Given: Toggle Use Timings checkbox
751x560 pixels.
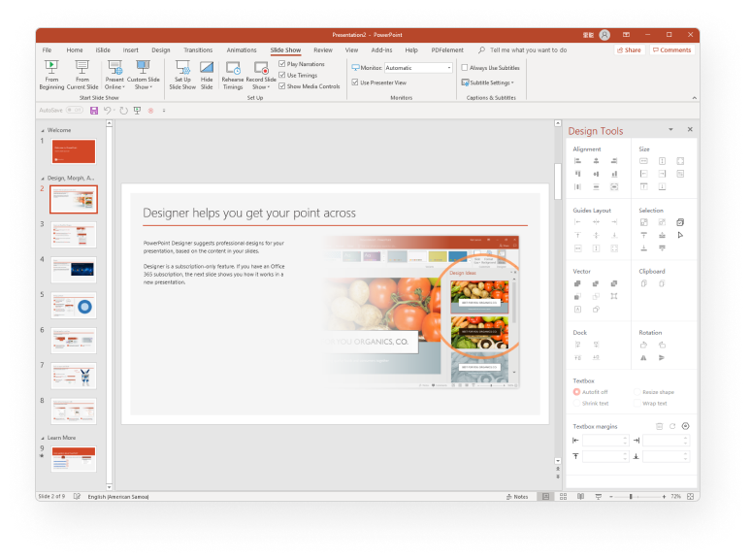Looking at the screenshot, I should pyautogui.click(x=282, y=75).
